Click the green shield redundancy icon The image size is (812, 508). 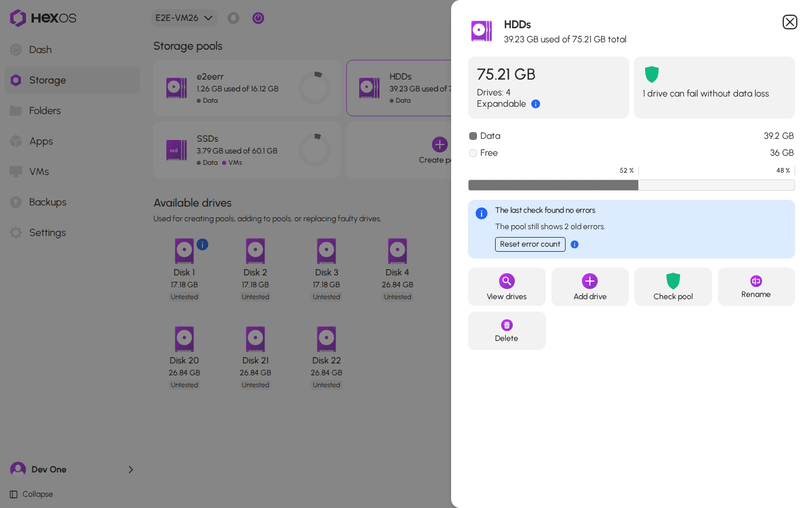pos(652,75)
